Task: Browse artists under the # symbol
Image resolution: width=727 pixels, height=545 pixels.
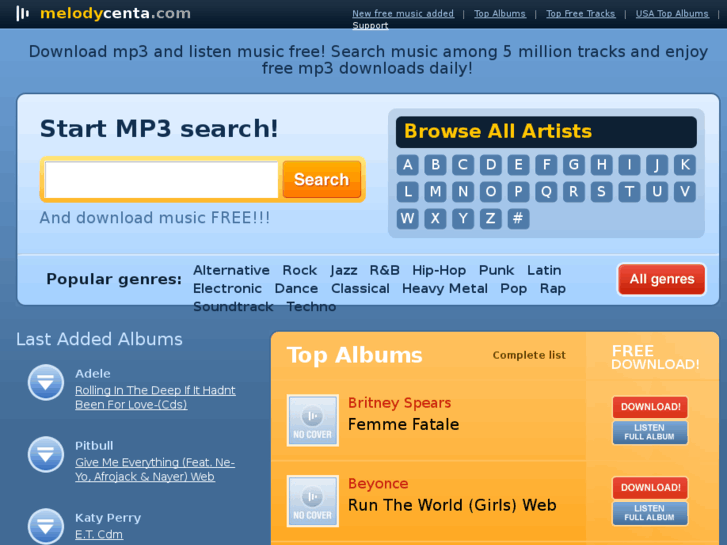Action: click(x=518, y=218)
